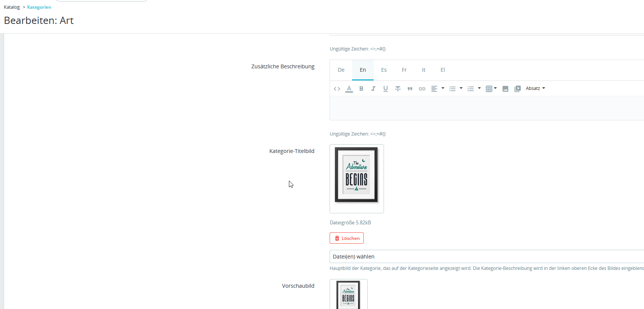644x309 pixels.
Task: Toggle underline formatting in editor
Action: [x=385, y=89]
